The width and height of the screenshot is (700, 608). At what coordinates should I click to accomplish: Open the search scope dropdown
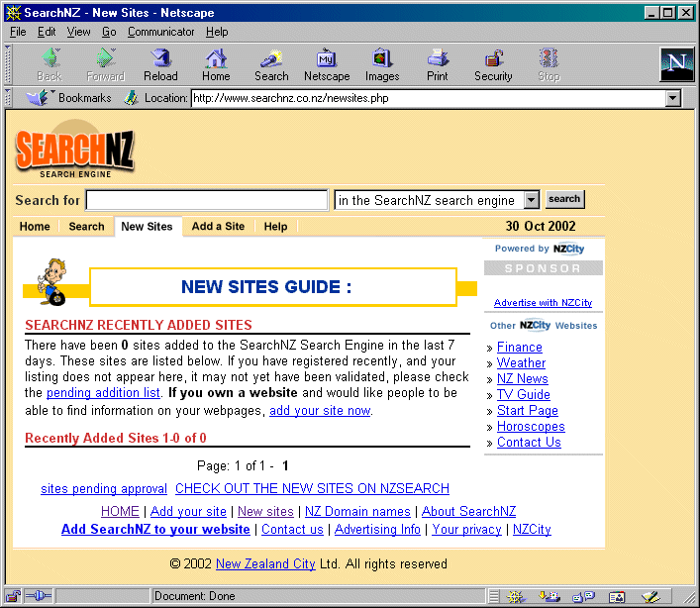tap(531, 200)
